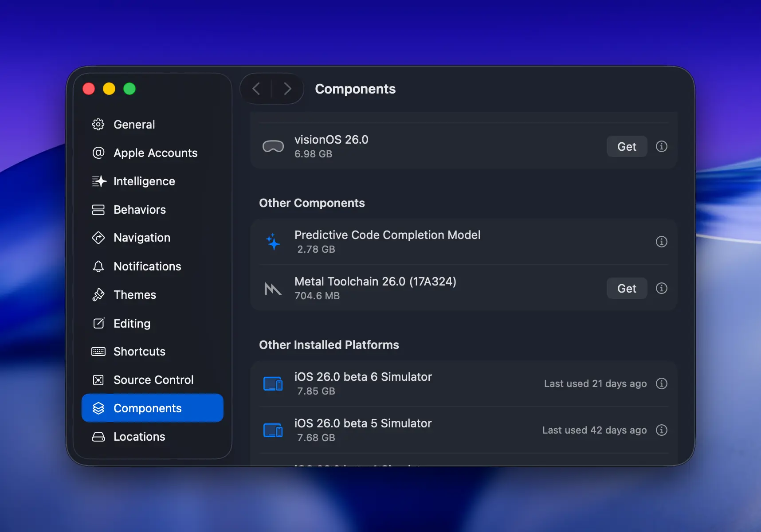Download Metal Toolchain with Get button
The width and height of the screenshot is (761, 532).
(626, 288)
